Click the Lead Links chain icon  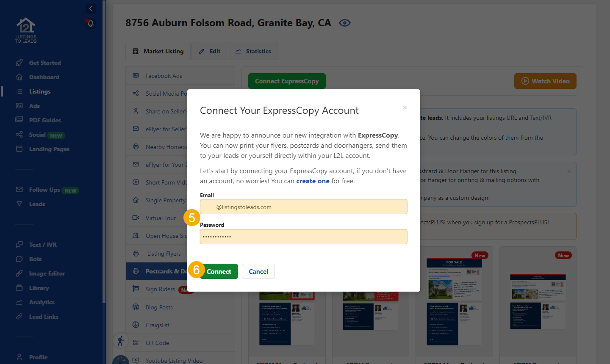point(19,317)
